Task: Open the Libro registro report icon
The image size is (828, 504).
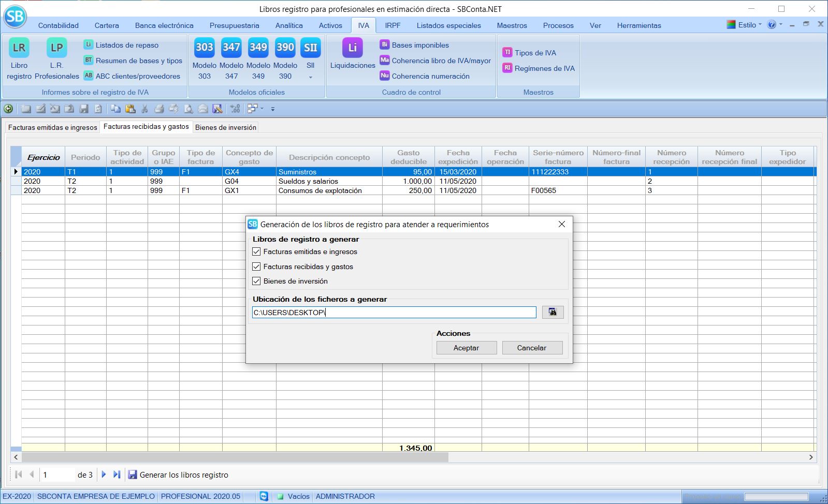Action: click(x=19, y=48)
